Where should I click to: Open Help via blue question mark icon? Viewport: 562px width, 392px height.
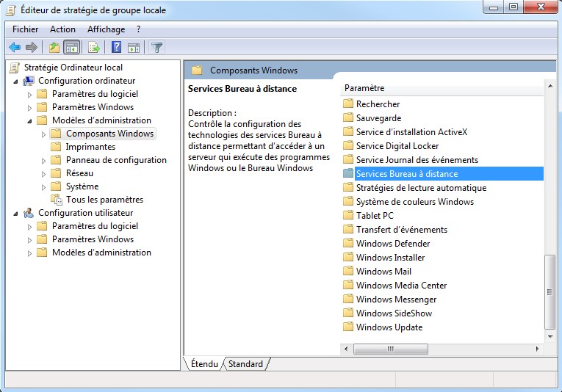coord(116,48)
